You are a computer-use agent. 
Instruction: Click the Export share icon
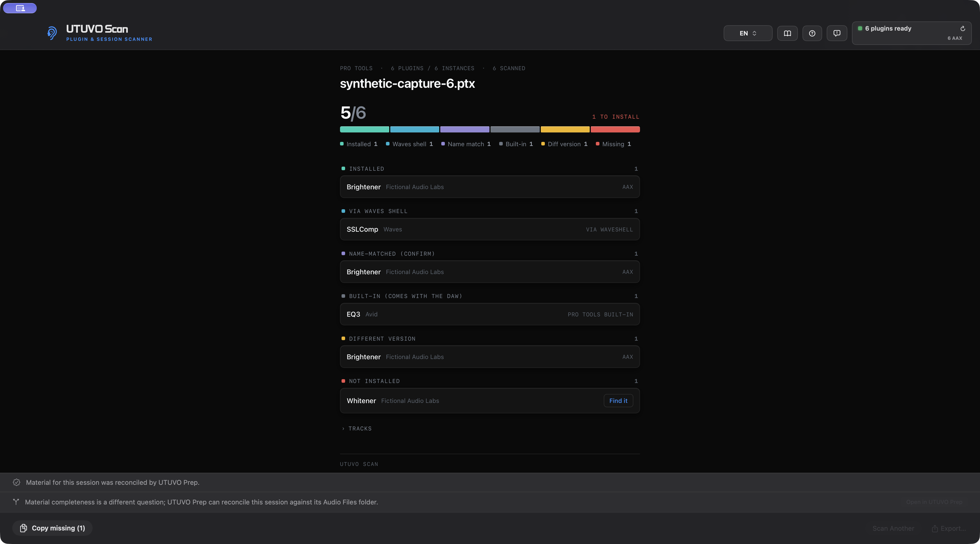[934, 528]
